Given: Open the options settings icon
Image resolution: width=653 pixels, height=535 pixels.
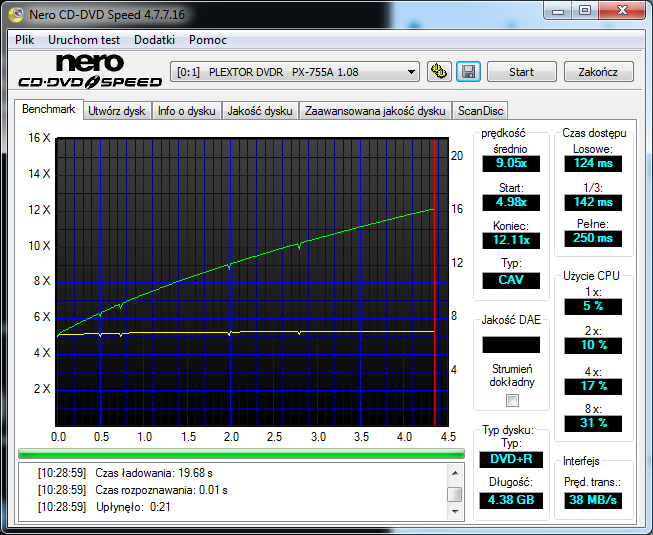Looking at the screenshot, I should 439,72.
